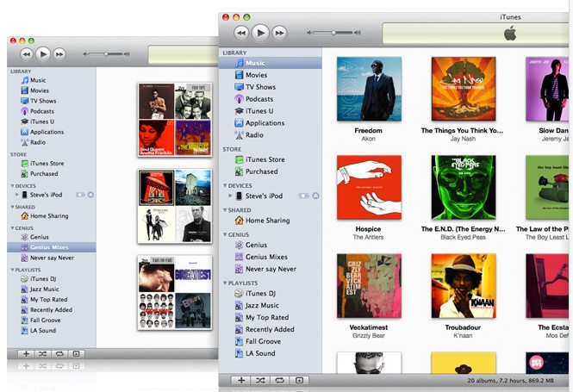Open Recently Added playlist in front window
The width and height of the screenshot is (573, 392).
point(271,329)
